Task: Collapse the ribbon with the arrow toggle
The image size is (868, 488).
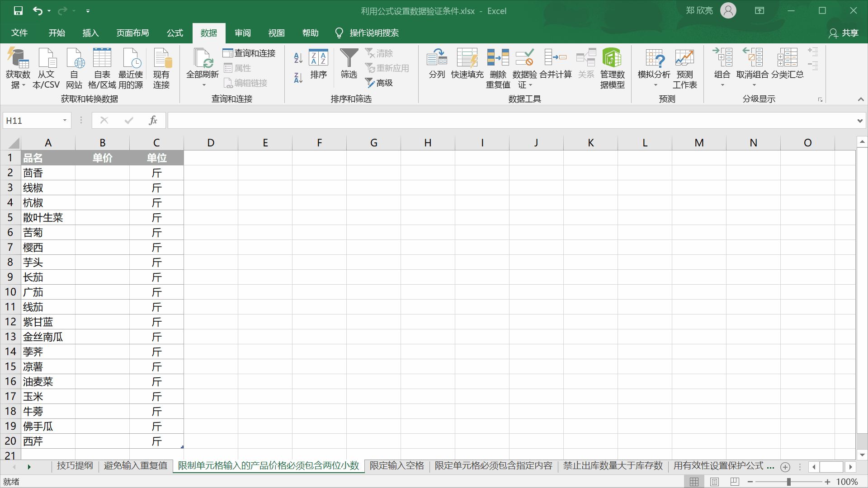Action: pyautogui.click(x=861, y=99)
